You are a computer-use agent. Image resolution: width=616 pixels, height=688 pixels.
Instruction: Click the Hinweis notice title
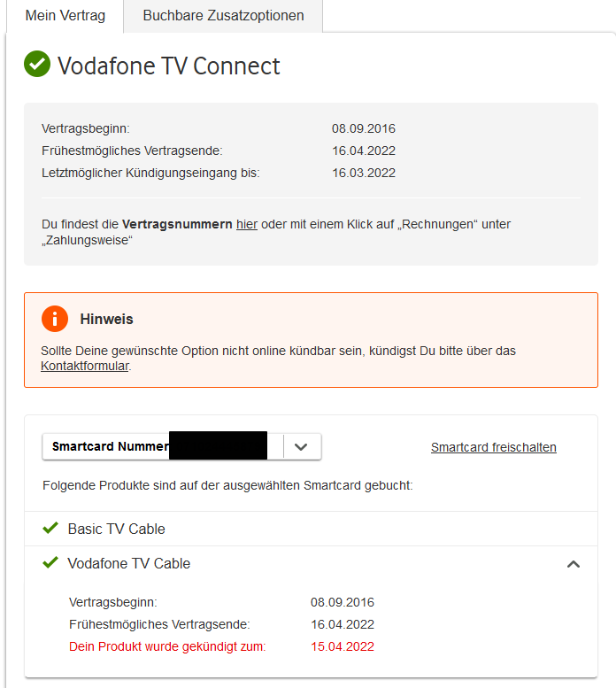point(106,319)
